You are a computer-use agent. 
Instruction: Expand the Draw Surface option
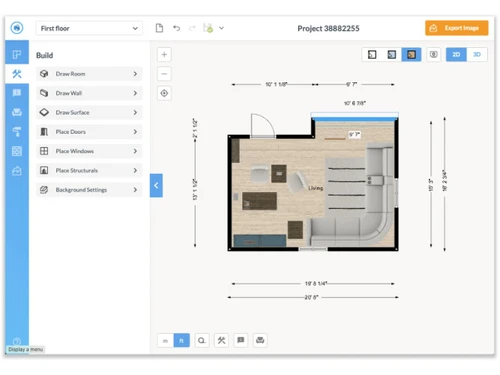tap(89, 112)
